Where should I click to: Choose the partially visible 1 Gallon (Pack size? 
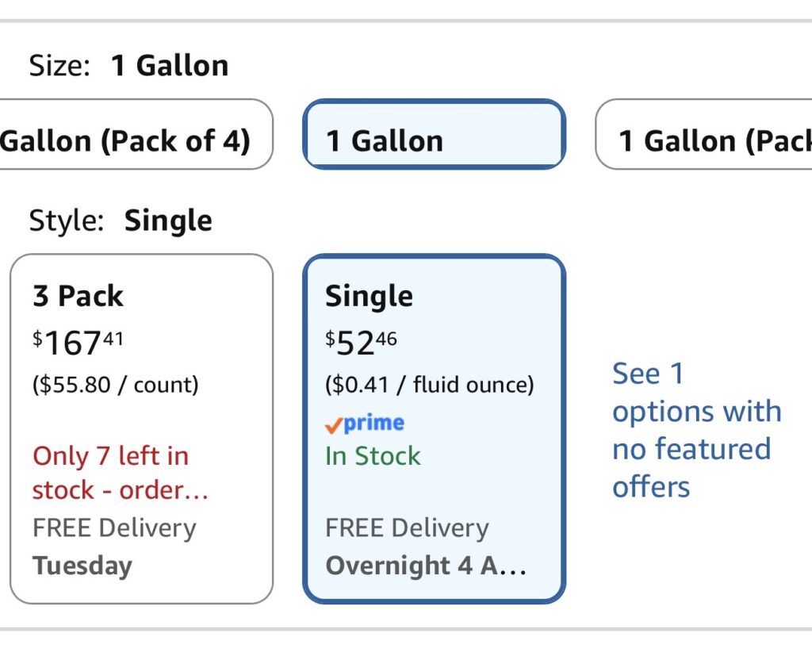click(x=704, y=134)
